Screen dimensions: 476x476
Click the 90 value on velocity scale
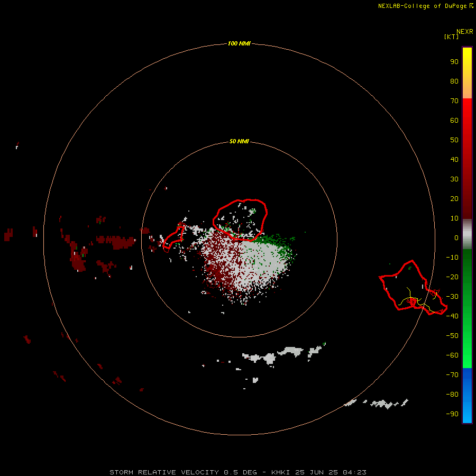(x=454, y=62)
